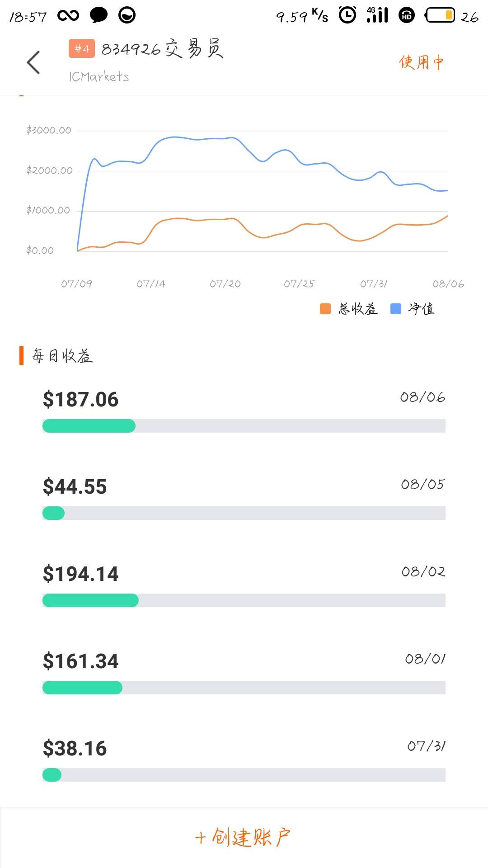This screenshot has height=868, width=488.
Task: Tap the battery indicator icon
Action: tap(440, 15)
